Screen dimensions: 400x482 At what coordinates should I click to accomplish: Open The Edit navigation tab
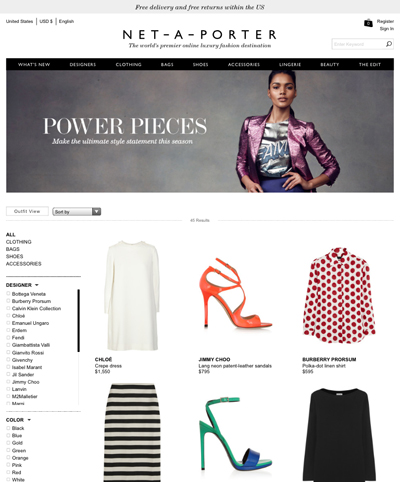click(x=370, y=64)
